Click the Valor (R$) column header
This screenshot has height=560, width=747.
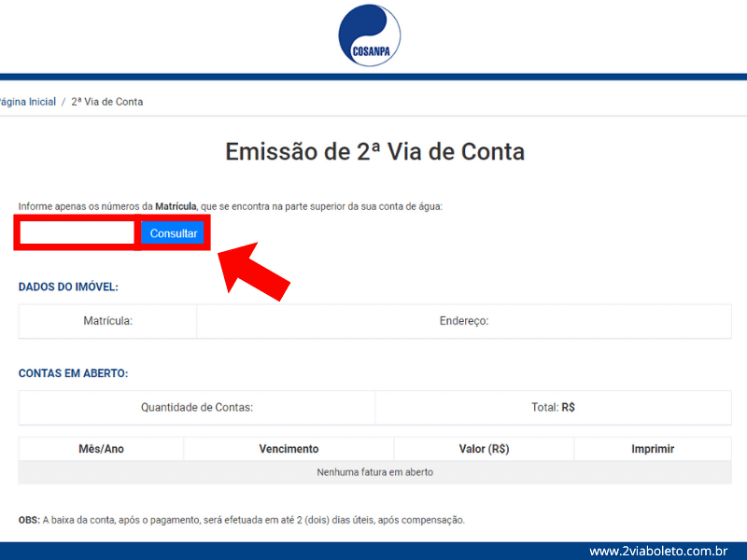pos(484,449)
